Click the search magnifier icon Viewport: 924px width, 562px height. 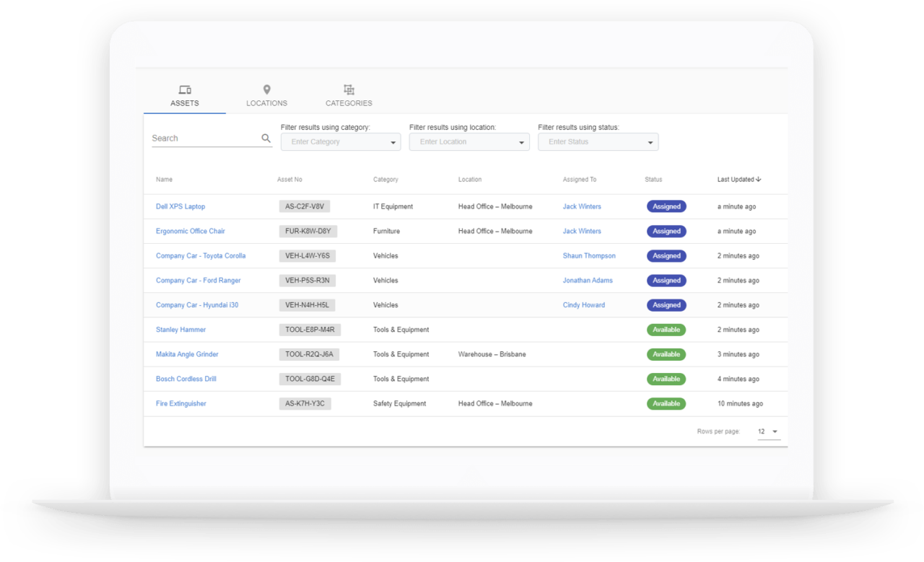(x=266, y=138)
